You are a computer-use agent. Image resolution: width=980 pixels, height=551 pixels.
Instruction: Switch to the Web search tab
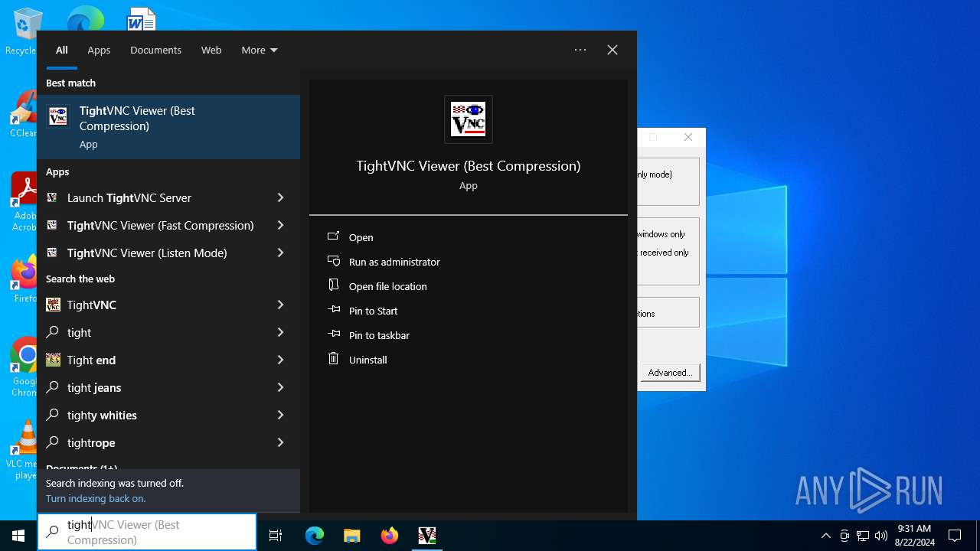click(x=211, y=50)
